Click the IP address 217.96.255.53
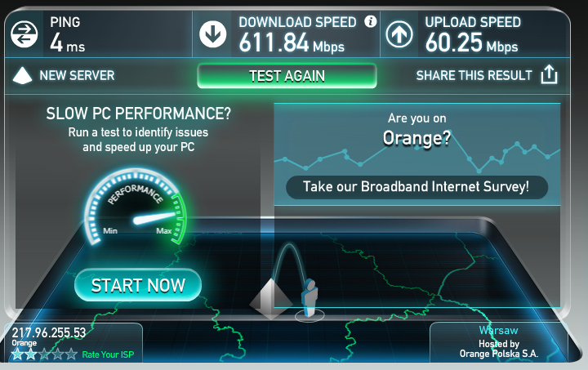This screenshot has width=588, height=370. [x=49, y=333]
